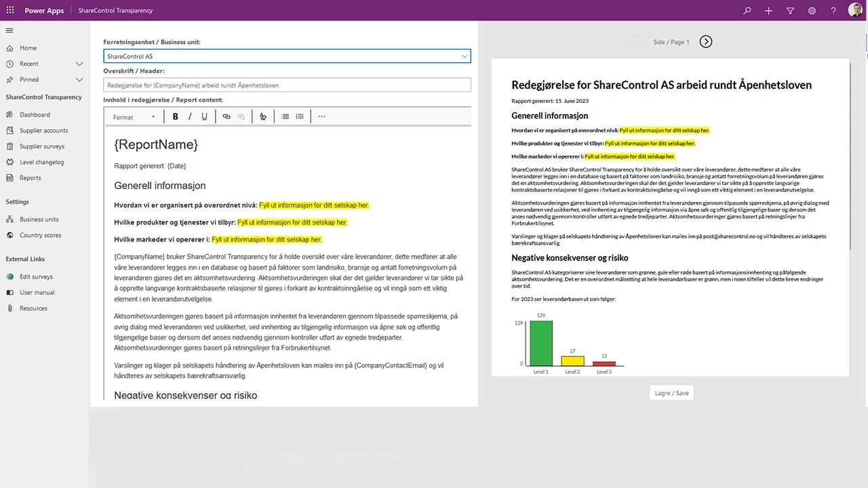868x488 pixels.
Task: Go to Home in the sidebar
Action: point(28,48)
